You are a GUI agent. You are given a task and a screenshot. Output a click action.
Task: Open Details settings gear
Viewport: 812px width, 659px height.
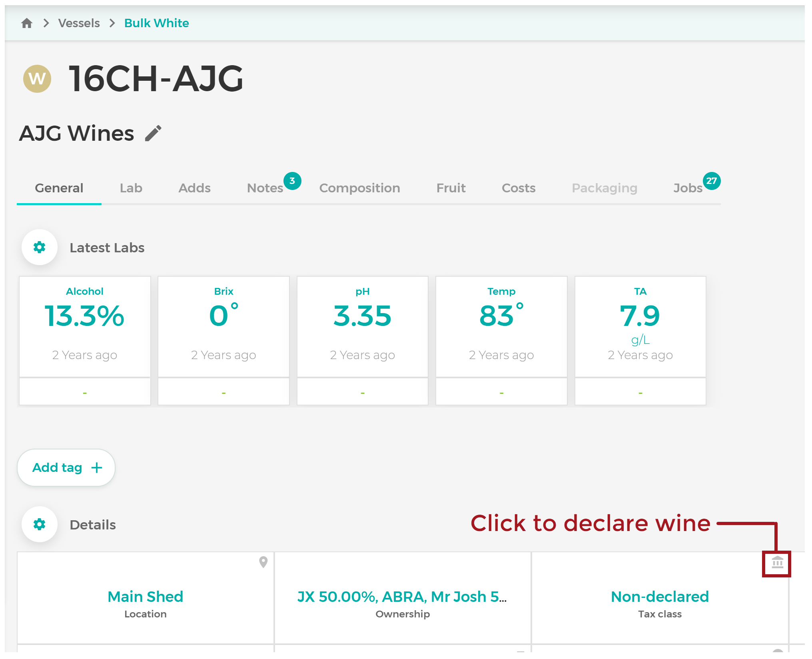40,524
